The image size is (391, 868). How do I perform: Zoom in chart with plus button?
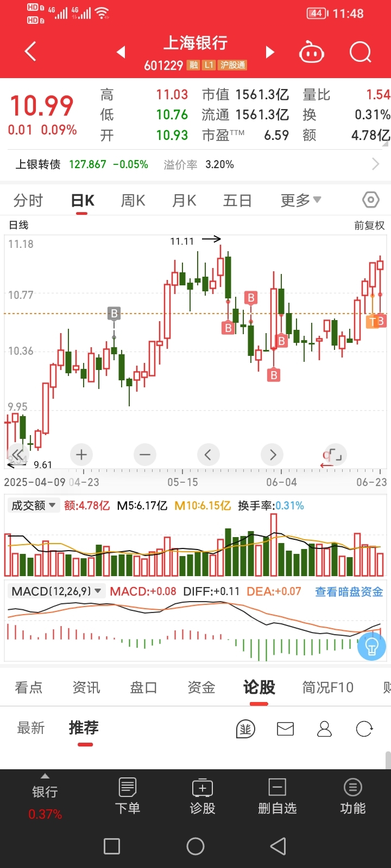[81, 455]
